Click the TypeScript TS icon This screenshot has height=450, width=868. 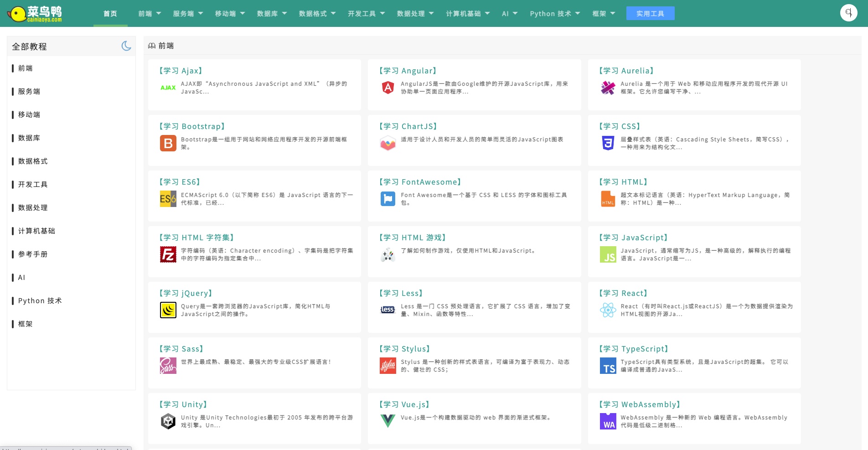click(608, 366)
